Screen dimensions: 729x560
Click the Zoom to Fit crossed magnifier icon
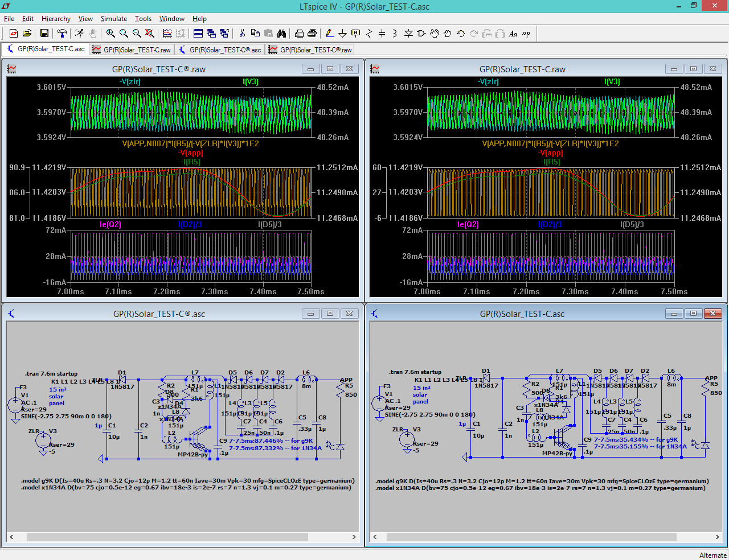[150, 34]
